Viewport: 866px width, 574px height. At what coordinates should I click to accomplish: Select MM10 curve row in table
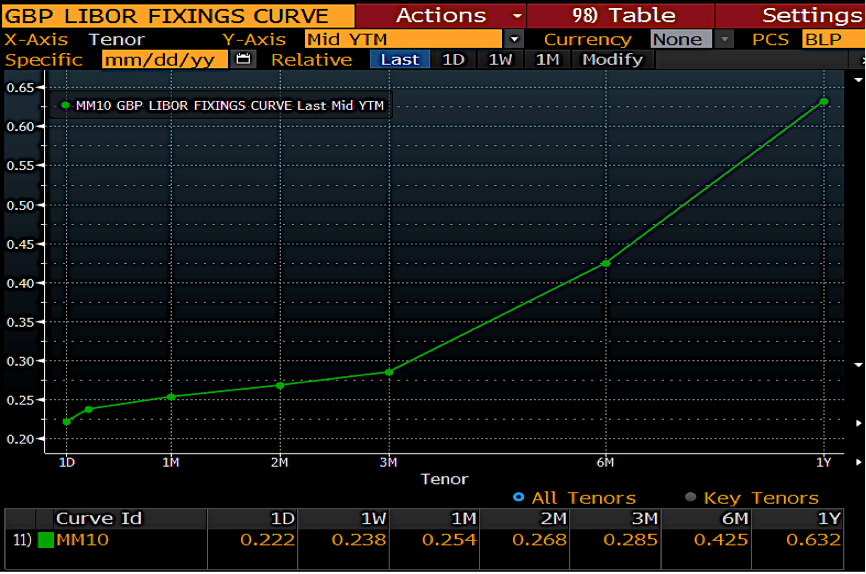424,540
